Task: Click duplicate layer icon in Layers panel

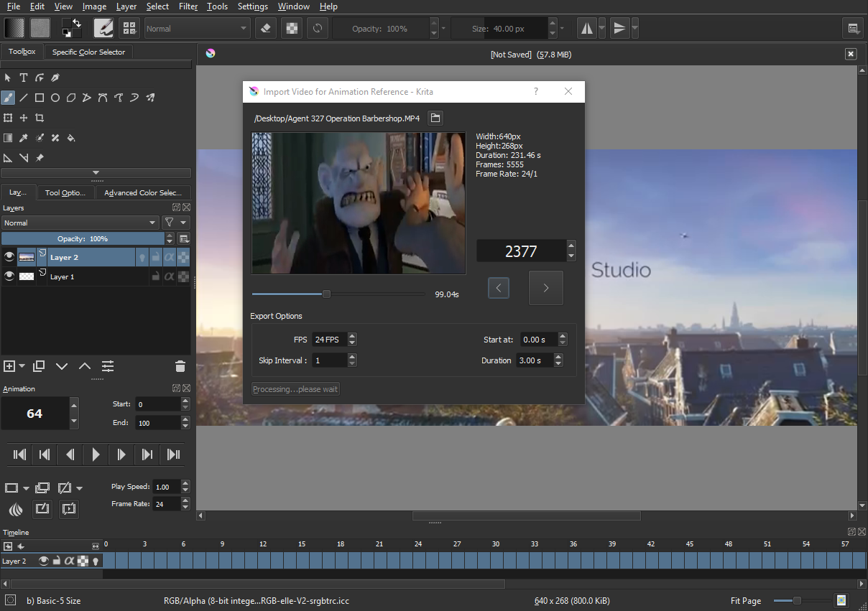Action: click(39, 366)
